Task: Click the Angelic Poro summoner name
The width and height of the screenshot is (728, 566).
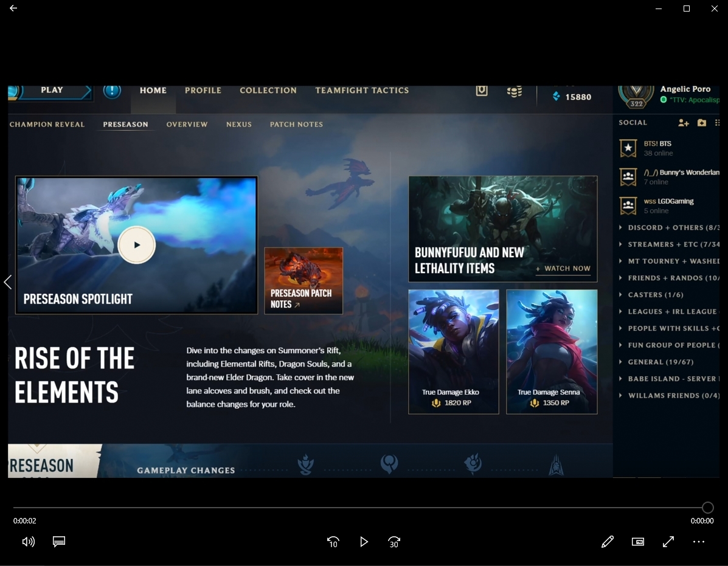Action: (685, 89)
